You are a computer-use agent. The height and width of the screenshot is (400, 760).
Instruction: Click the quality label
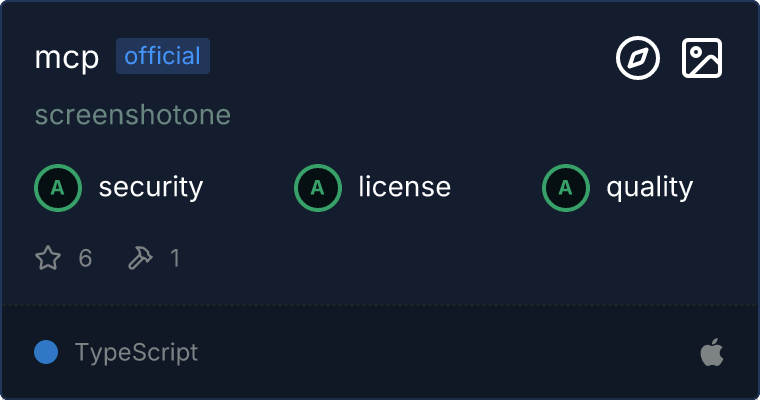650,187
